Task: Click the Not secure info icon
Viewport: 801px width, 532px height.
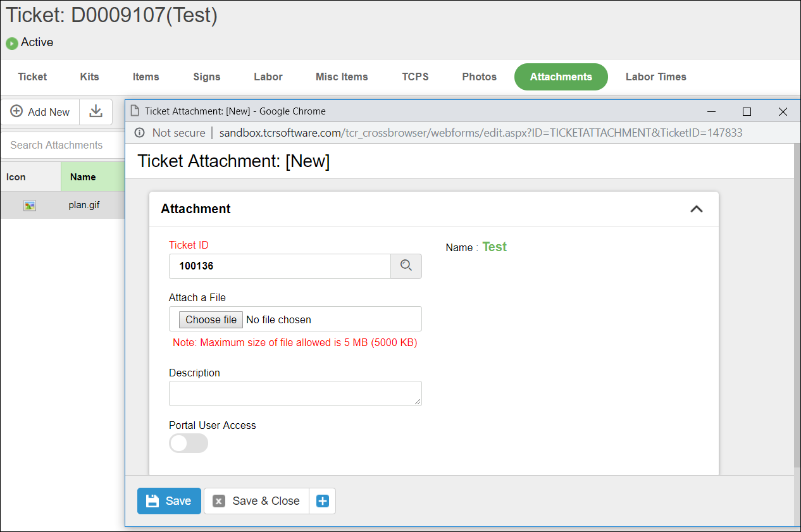Action: [140, 133]
